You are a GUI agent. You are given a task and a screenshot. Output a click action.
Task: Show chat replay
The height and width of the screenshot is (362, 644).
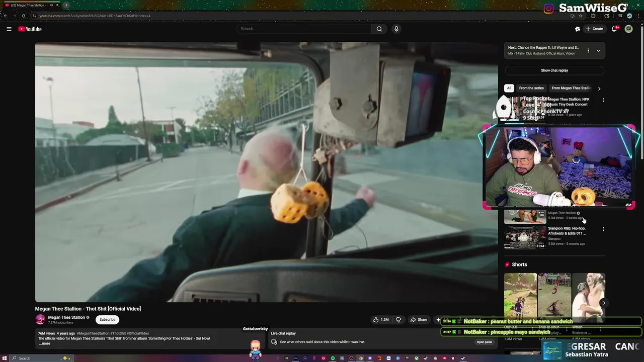coord(554,70)
